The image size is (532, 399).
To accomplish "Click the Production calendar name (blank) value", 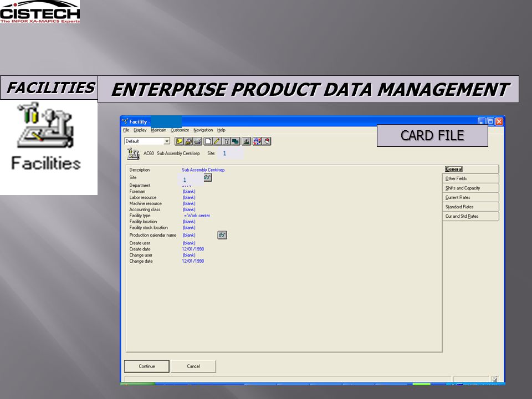I will point(189,235).
